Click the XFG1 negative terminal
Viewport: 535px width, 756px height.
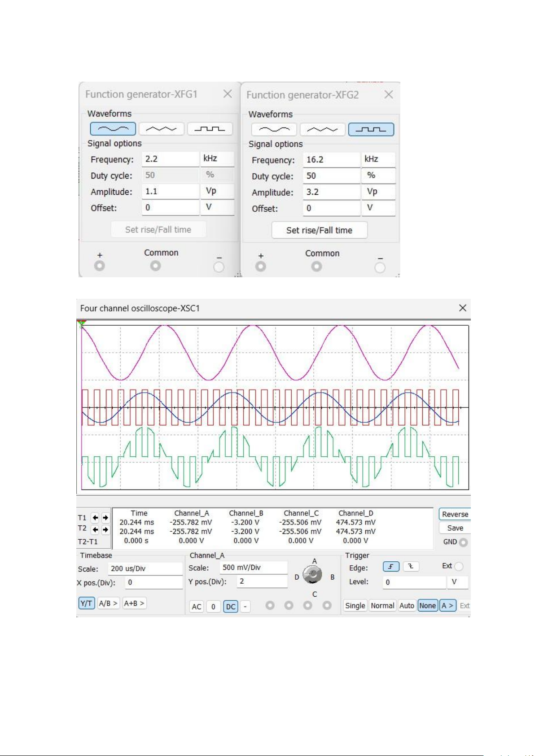tap(219, 267)
